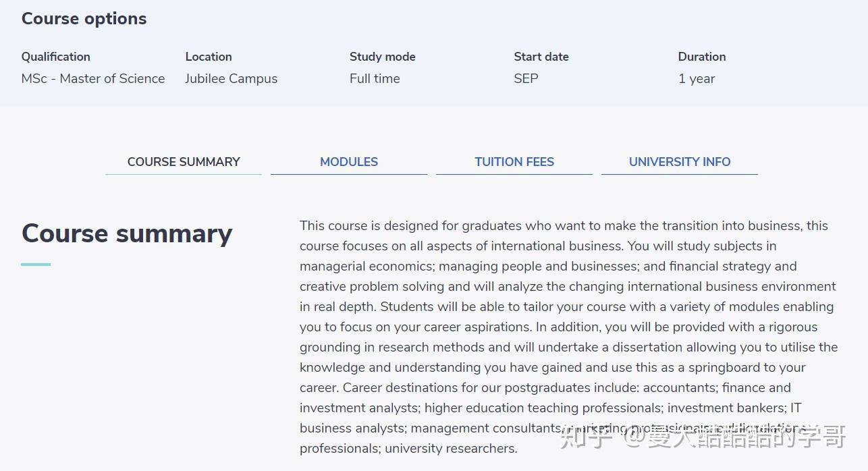
Task: Click the teal underline below Course summary
Action: [x=36, y=265]
